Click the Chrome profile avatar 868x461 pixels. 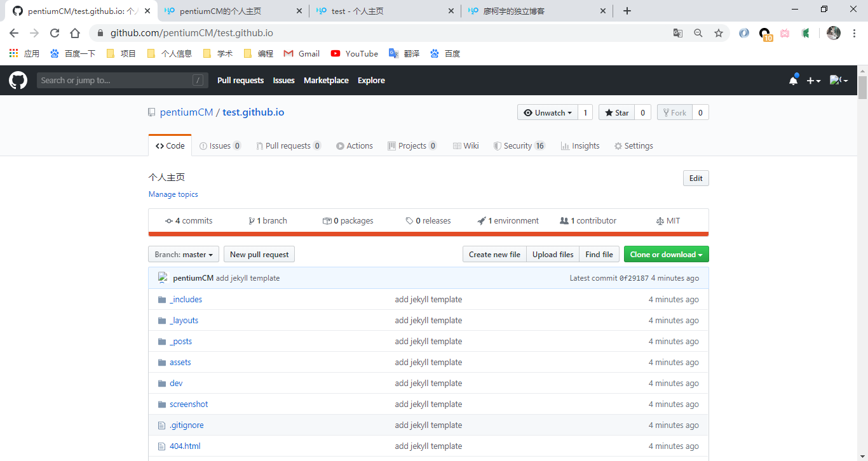pos(834,33)
